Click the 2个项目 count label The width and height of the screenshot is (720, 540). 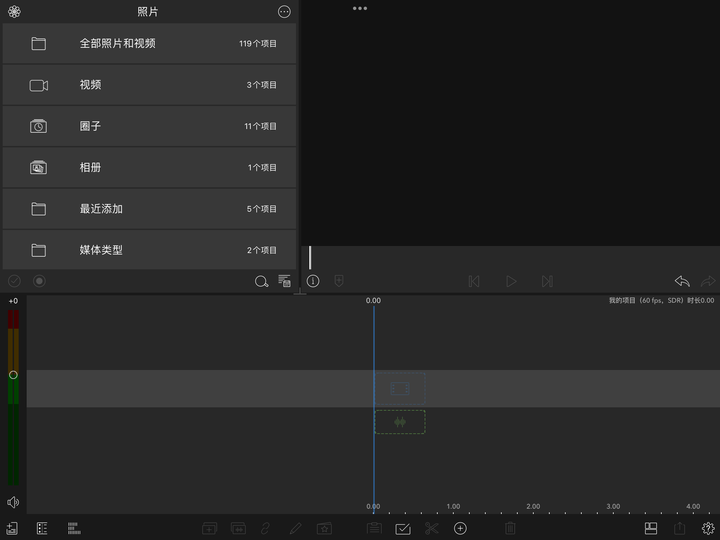point(262,250)
